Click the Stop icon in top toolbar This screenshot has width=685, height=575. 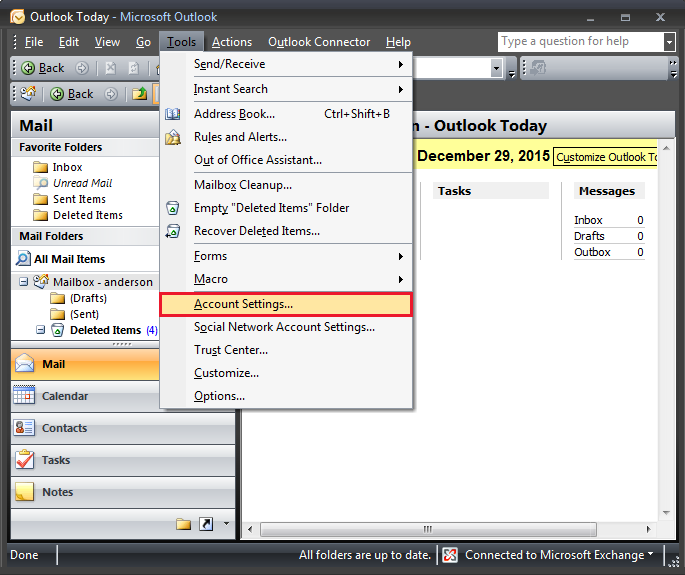click(x=111, y=68)
